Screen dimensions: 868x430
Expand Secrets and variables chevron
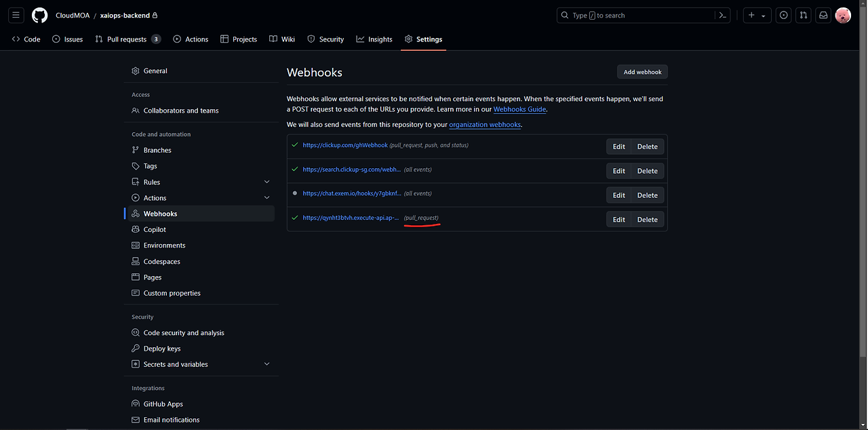tap(267, 364)
